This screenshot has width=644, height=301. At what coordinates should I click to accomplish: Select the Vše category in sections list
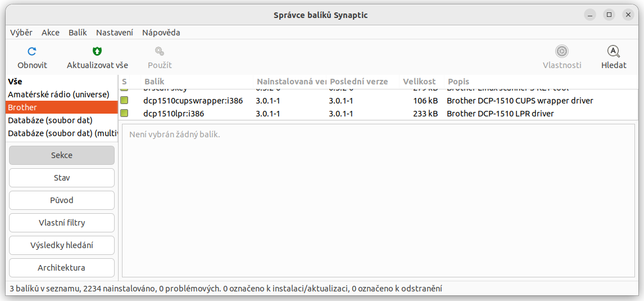point(15,82)
